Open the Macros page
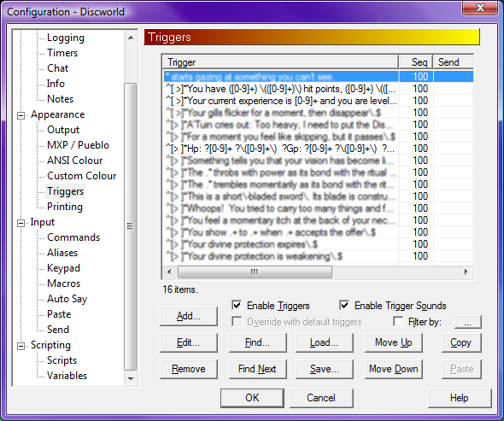This screenshot has width=504, height=421. point(64,284)
